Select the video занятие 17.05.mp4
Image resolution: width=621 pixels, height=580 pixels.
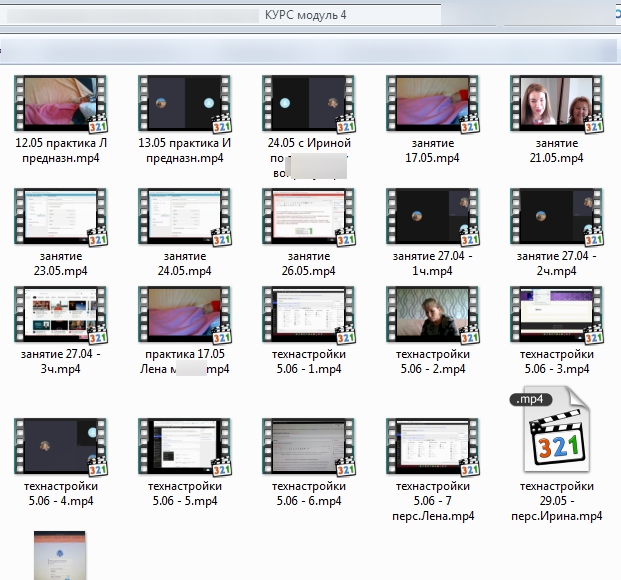pos(432,104)
